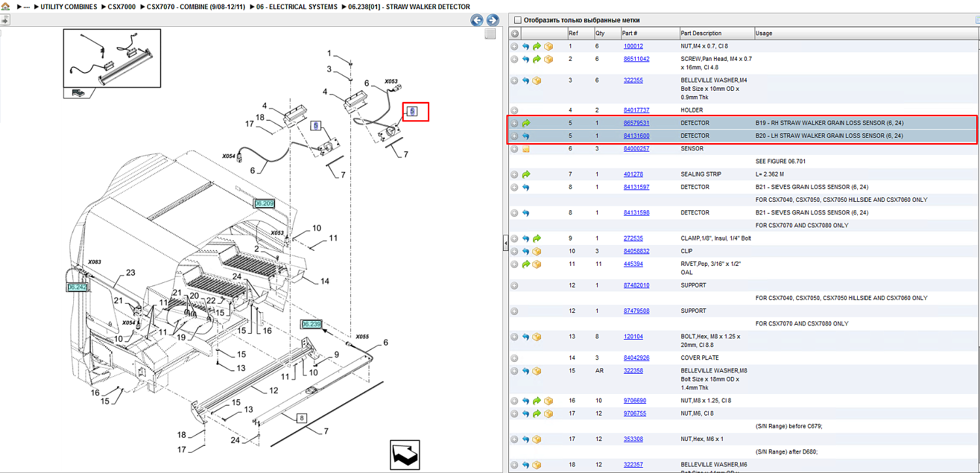The width and height of the screenshot is (980, 473).
Task: Open part number 84131600 link
Action: (636, 136)
